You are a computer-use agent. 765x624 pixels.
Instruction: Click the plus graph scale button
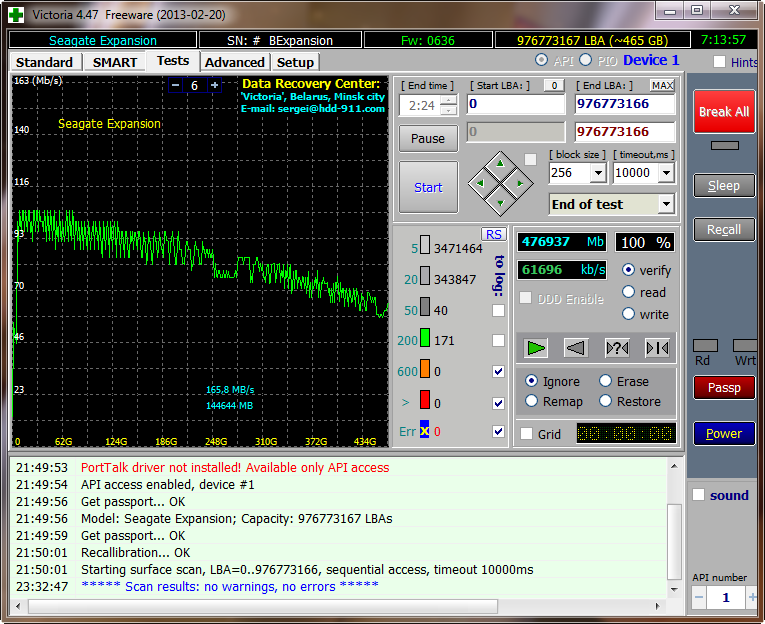click(214, 85)
